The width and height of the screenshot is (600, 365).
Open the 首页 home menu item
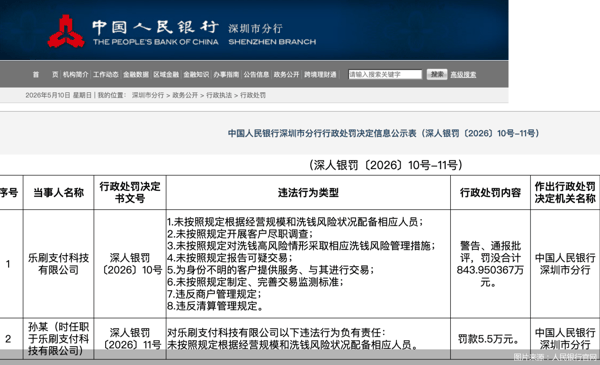coord(45,74)
